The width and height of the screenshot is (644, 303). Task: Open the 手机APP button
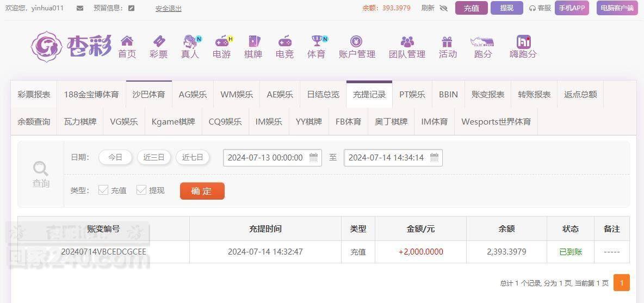[572, 8]
